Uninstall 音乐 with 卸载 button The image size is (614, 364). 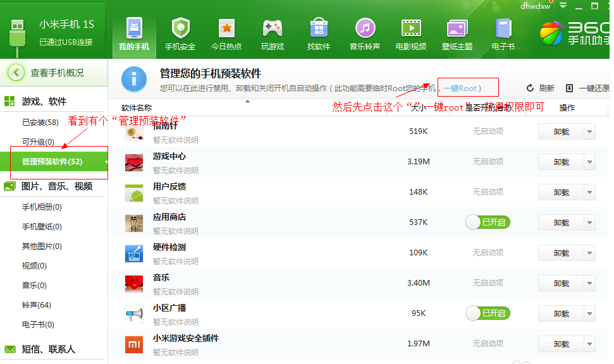point(561,283)
